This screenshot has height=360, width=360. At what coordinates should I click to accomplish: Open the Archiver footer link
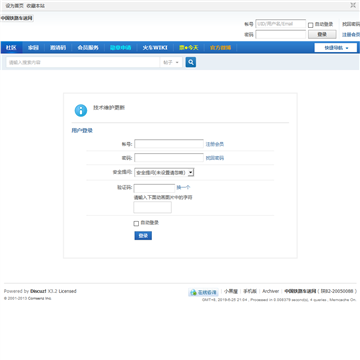click(x=271, y=291)
